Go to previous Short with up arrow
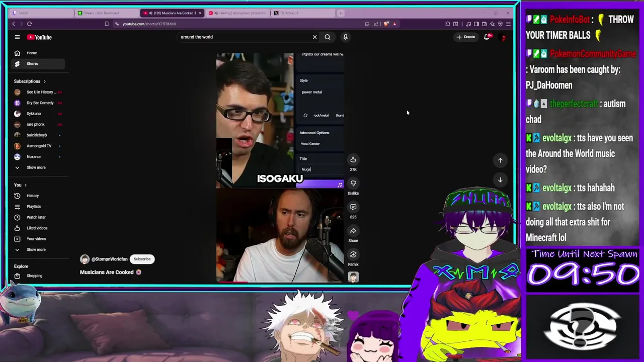The width and height of the screenshot is (644, 362). [500, 160]
